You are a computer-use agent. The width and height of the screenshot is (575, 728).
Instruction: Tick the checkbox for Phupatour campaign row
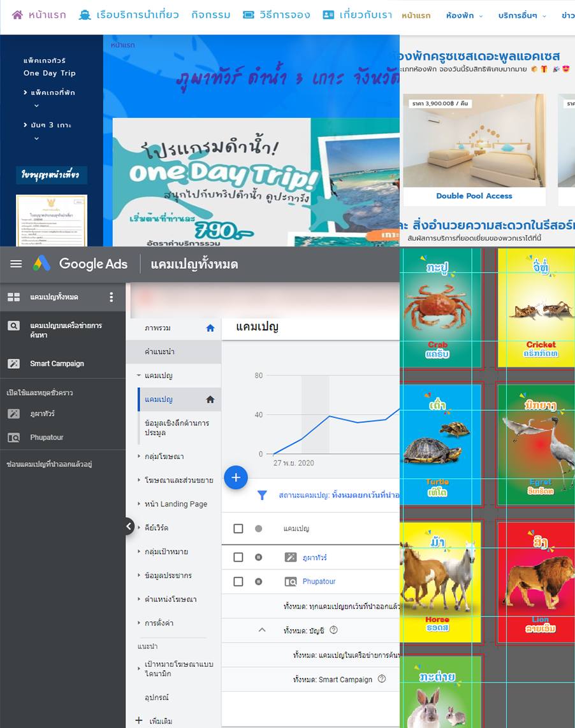click(238, 582)
